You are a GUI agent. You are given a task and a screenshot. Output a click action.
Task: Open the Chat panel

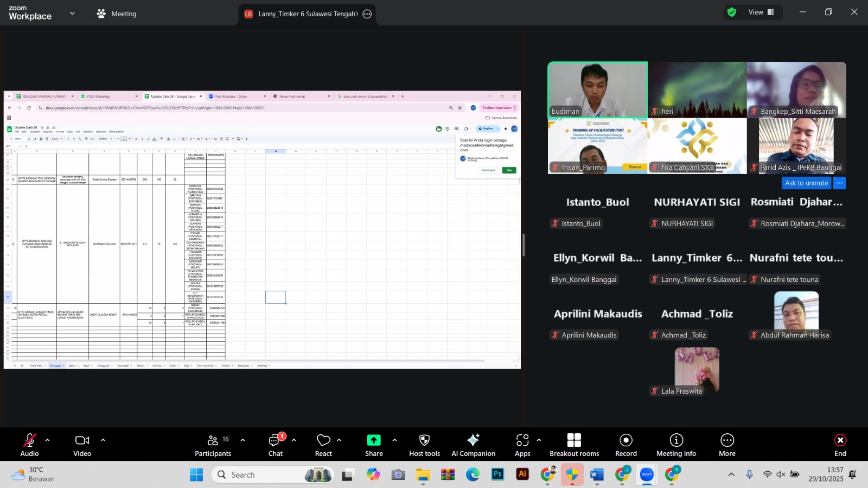point(276,445)
